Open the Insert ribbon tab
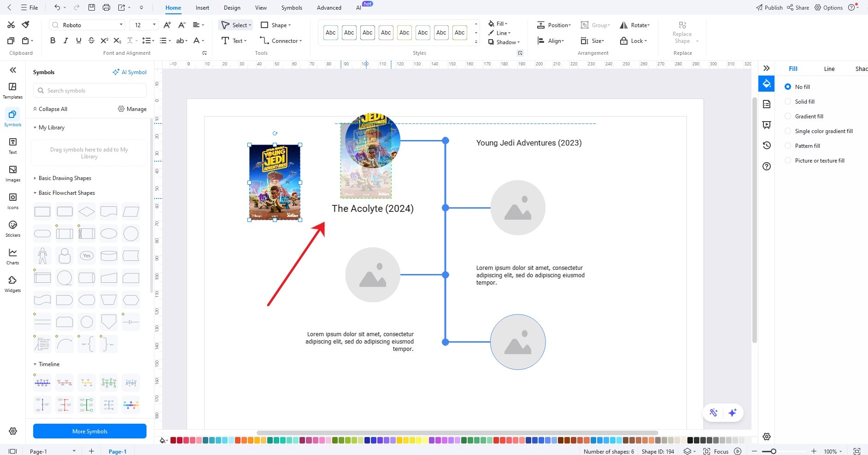The width and height of the screenshot is (868, 455). pyautogui.click(x=202, y=8)
